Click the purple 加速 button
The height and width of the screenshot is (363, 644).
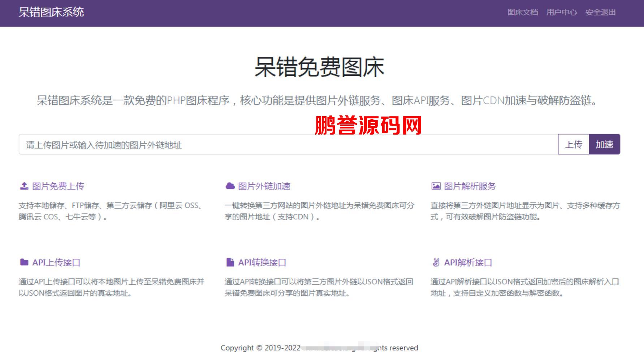coord(605,144)
